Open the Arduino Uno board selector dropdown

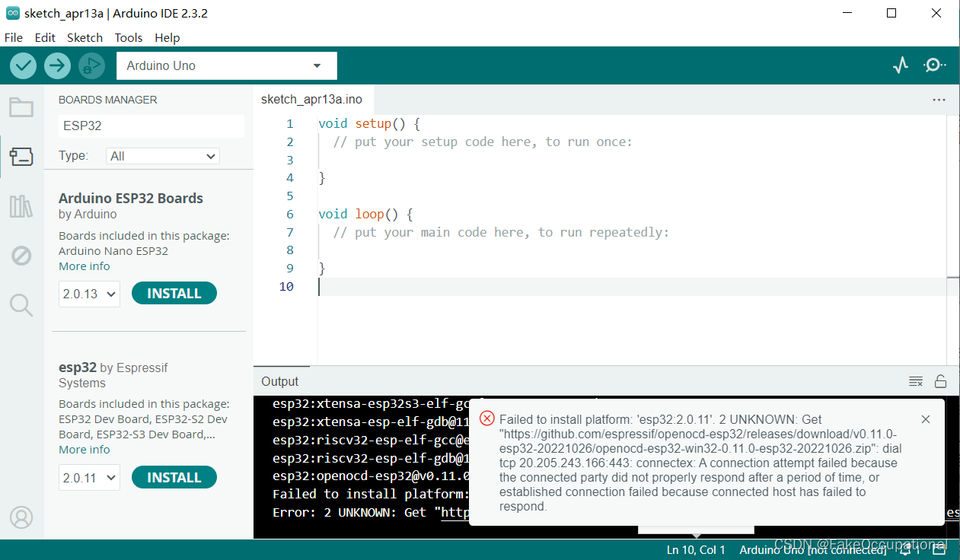coord(227,65)
